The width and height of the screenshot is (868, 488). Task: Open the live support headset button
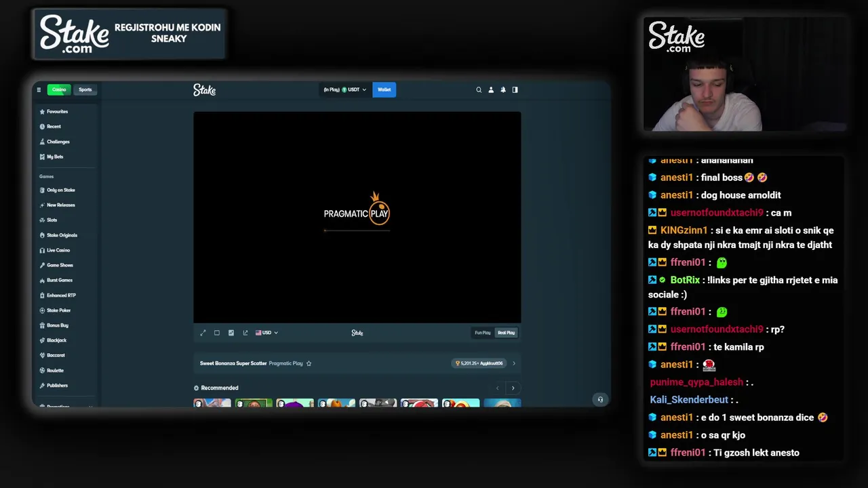pyautogui.click(x=600, y=399)
